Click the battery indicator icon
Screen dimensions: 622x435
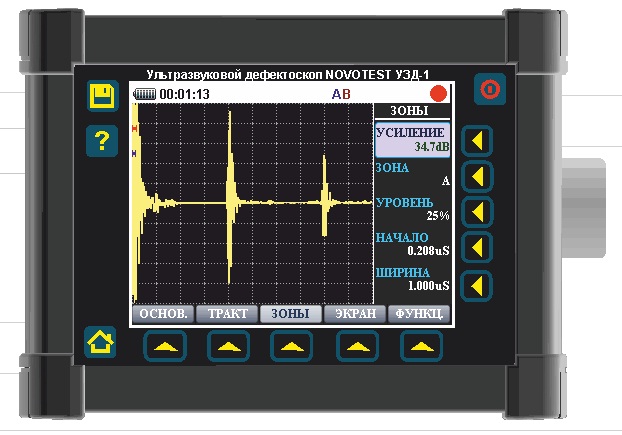click(145, 94)
